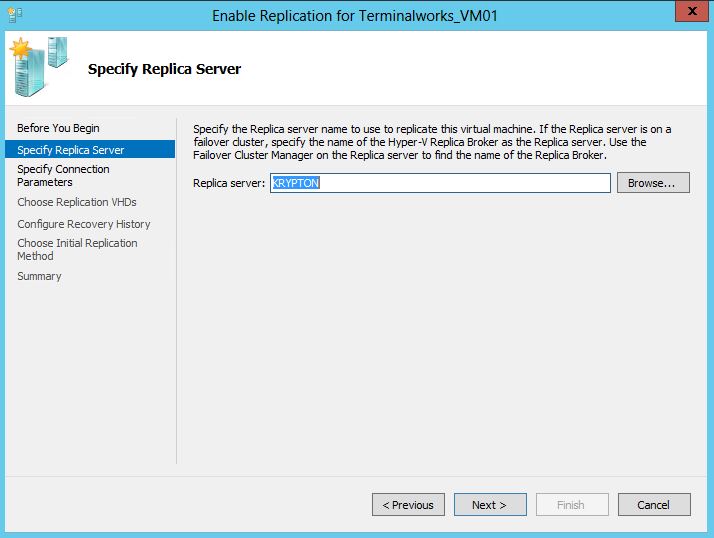Continue with the Next button

coord(490,505)
